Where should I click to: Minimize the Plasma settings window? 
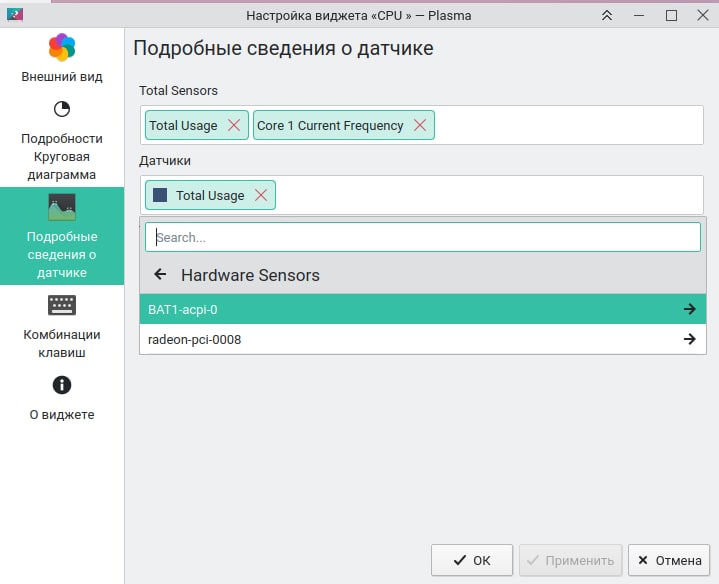coord(639,16)
